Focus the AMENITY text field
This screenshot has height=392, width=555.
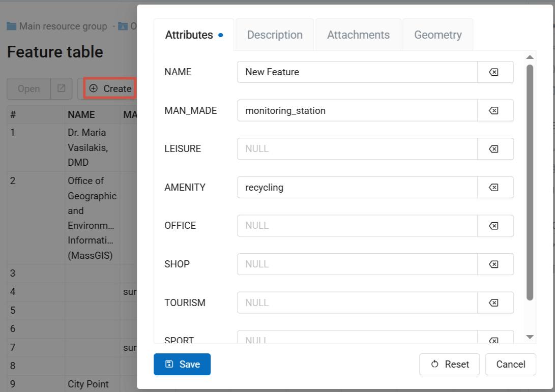point(357,188)
